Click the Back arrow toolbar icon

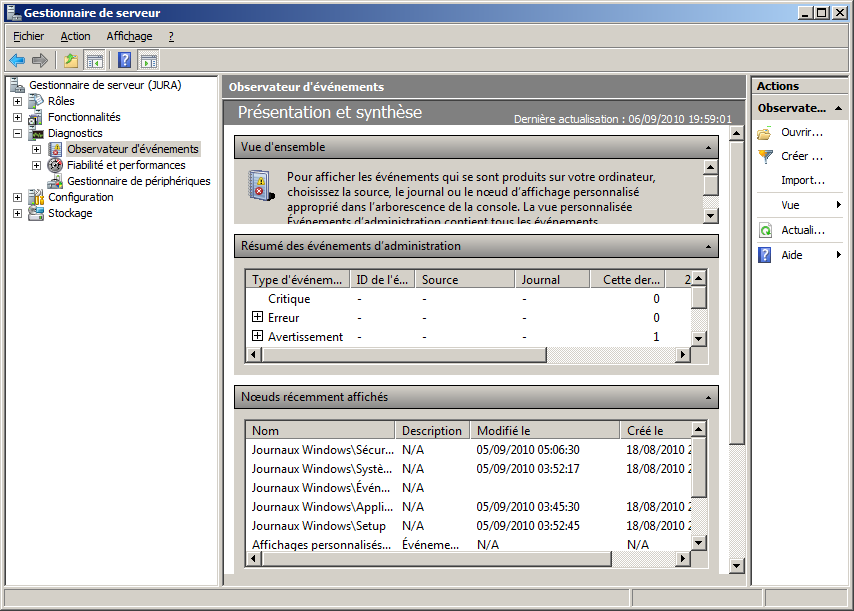click(17, 60)
